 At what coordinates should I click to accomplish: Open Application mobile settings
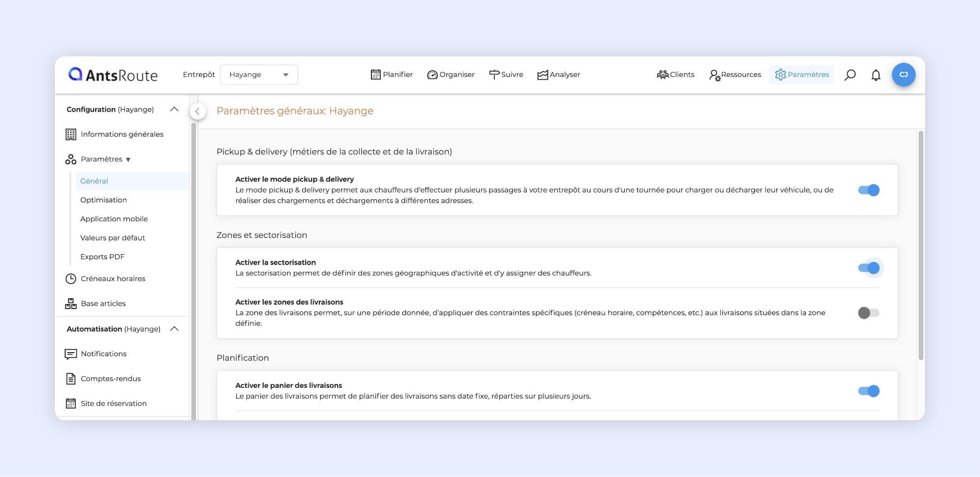pos(114,219)
